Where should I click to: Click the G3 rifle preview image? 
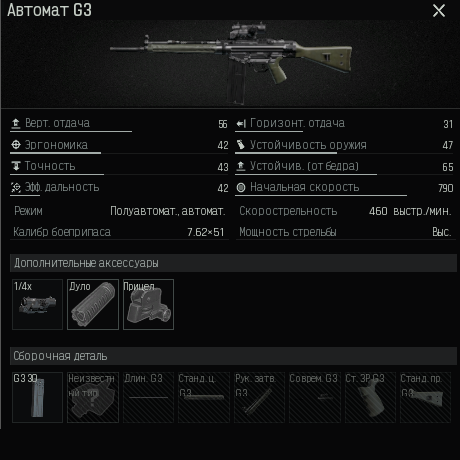click(x=231, y=63)
